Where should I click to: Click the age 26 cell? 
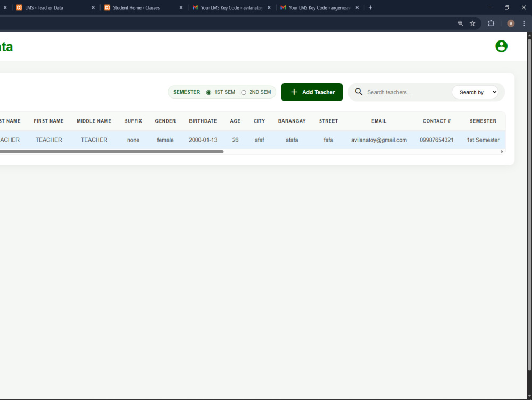click(236, 140)
